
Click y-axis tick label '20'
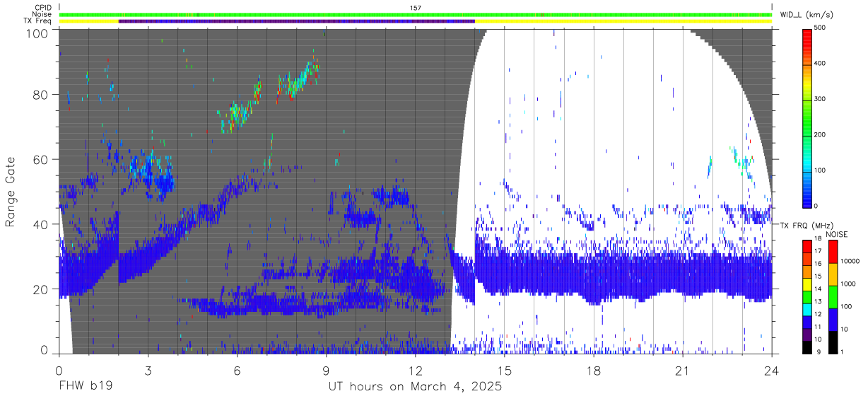(x=41, y=289)
